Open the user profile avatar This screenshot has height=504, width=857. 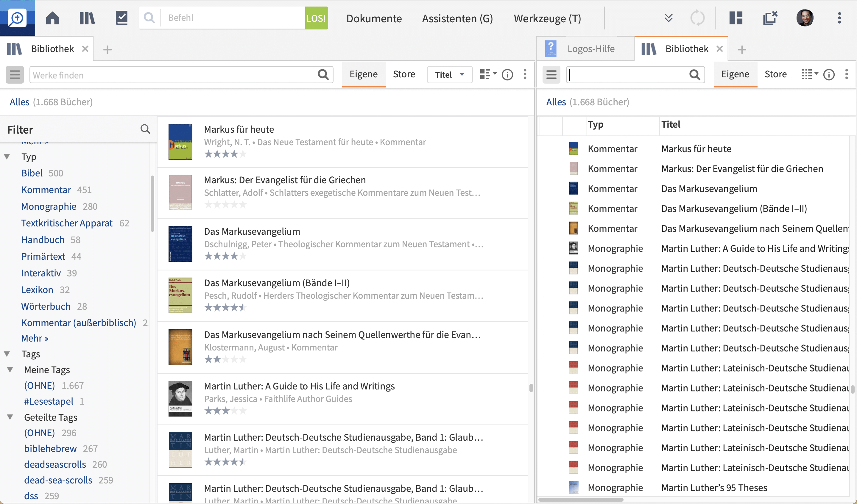click(x=805, y=18)
